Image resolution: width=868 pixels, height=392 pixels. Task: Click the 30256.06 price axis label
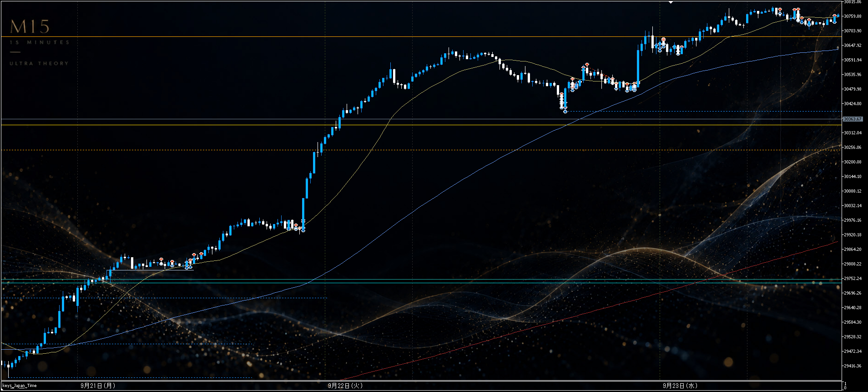[853, 148]
